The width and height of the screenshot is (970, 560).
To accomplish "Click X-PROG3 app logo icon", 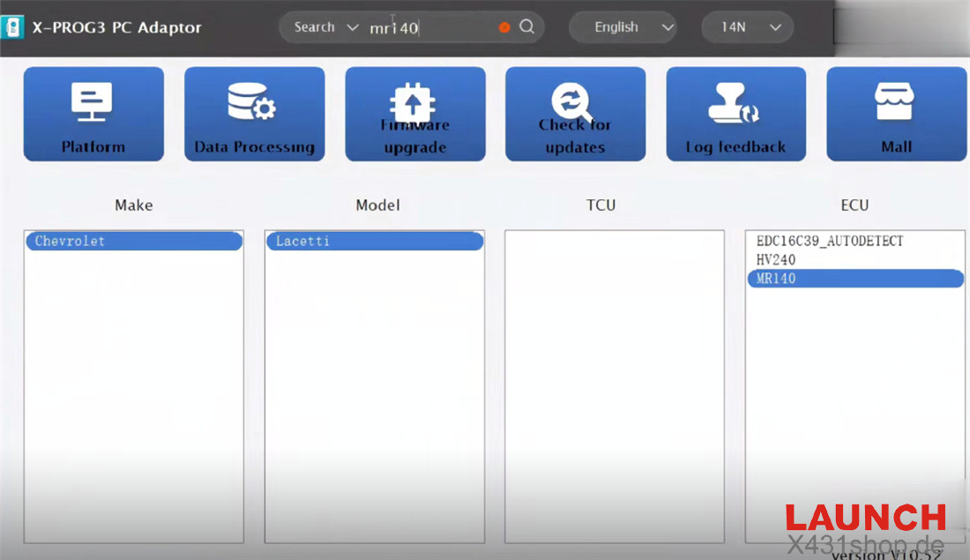I will [13, 26].
